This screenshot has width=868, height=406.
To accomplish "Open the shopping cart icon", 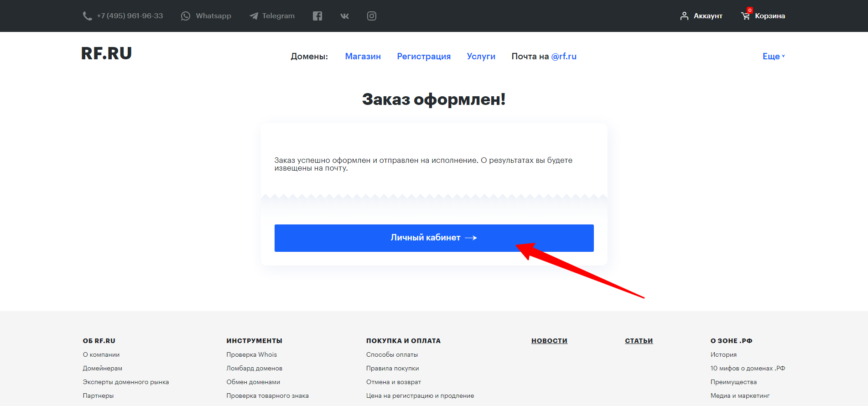I will coord(745,16).
